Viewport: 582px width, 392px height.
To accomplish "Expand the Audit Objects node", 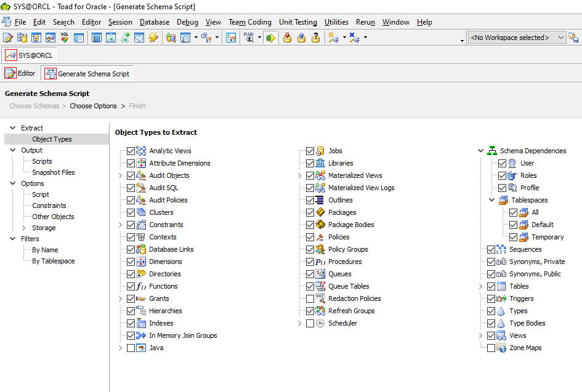I will (120, 175).
